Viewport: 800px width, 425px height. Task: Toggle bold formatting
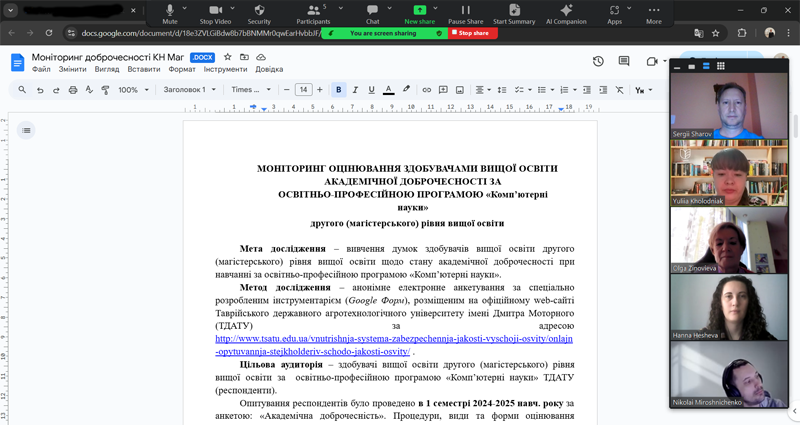pyautogui.click(x=338, y=90)
